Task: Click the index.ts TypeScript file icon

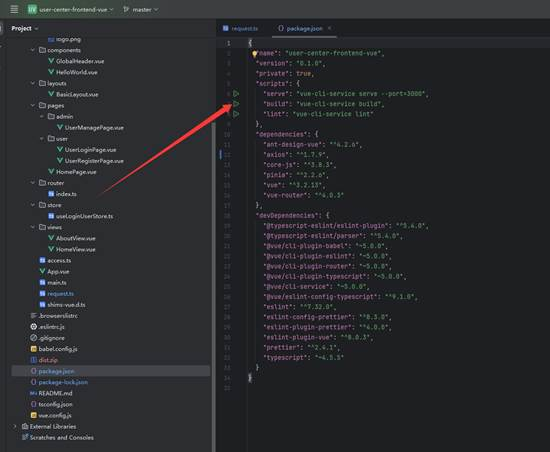Action: 51,194
